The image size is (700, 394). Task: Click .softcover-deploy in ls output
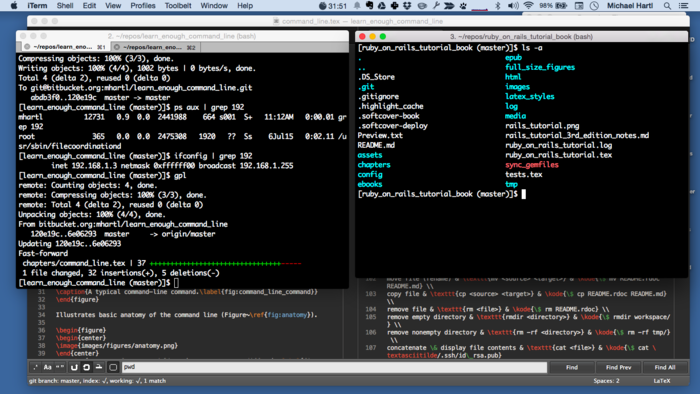click(x=392, y=126)
